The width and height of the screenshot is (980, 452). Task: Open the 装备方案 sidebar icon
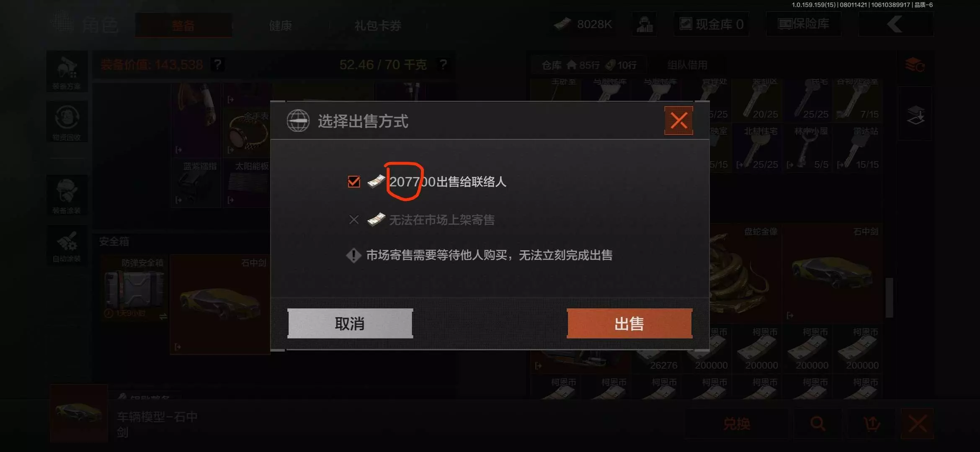[67, 72]
